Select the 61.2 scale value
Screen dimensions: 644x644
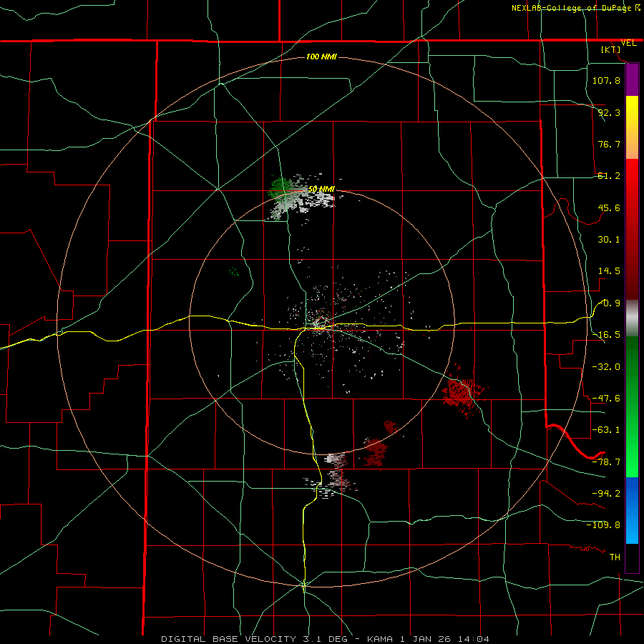[609, 176]
